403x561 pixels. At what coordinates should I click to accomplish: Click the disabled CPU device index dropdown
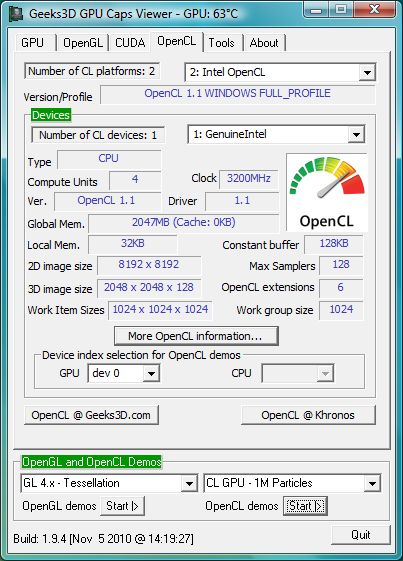[x=298, y=374]
